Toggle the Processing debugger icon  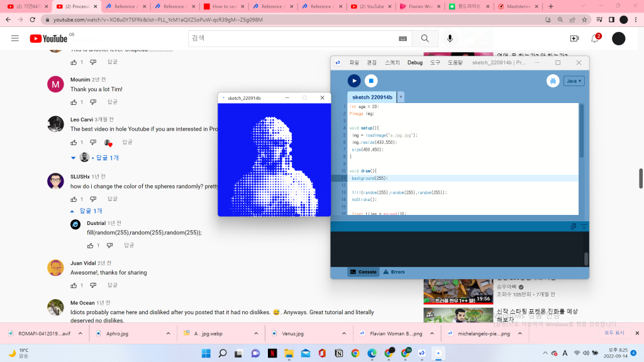(x=553, y=81)
